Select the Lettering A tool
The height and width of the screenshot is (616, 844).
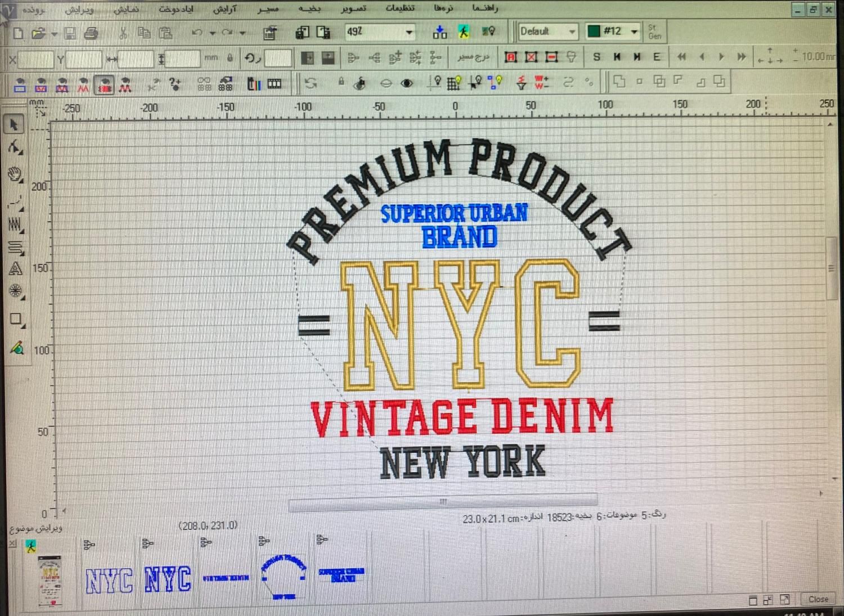pyautogui.click(x=15, y=268)
